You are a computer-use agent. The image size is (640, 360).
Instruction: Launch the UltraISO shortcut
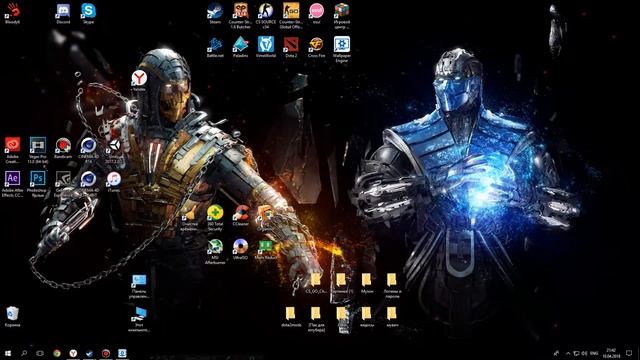[240, 250]
